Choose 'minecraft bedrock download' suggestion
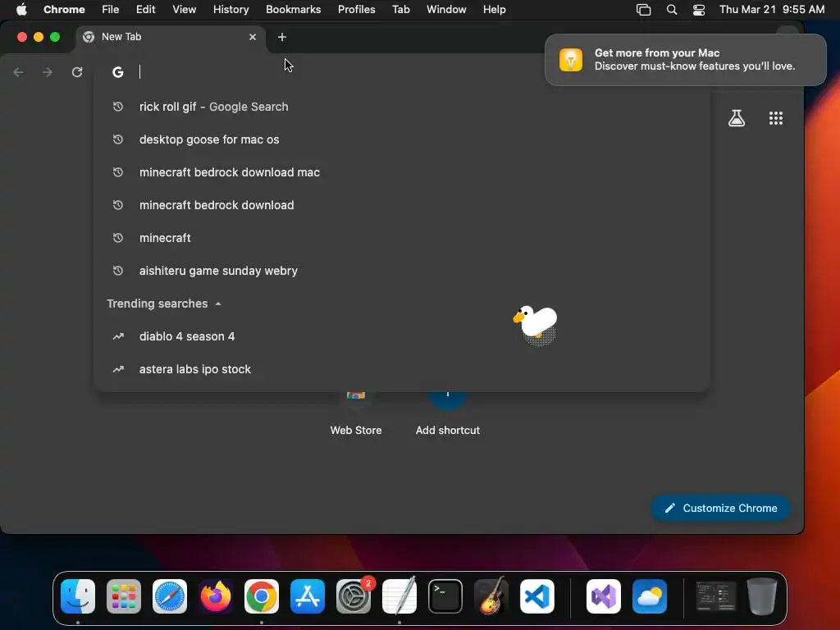Image resolution: width=840 pixels, height=630 pixels. [x=402, y=205]
